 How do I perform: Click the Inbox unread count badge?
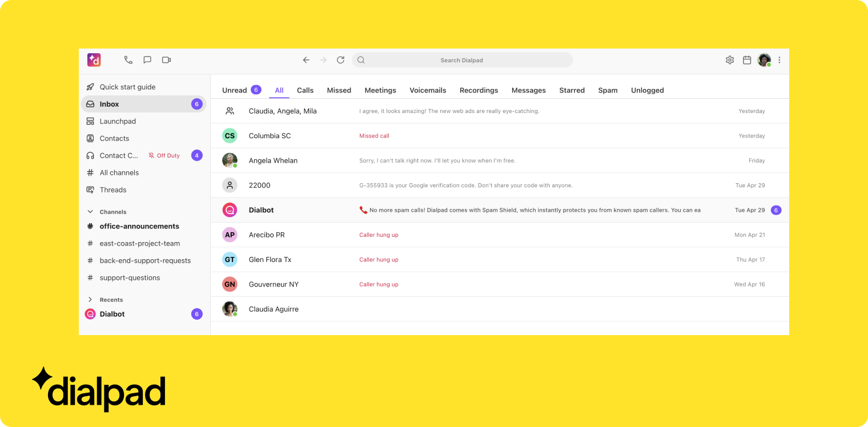(196, 104)
